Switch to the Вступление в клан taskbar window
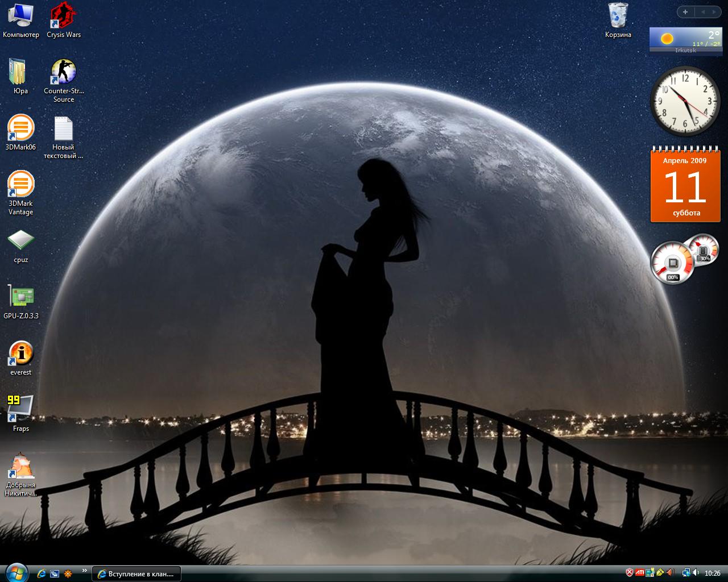The width and height of the screenshot is (728, 582). pyautogui.click(x=136, y=573)
